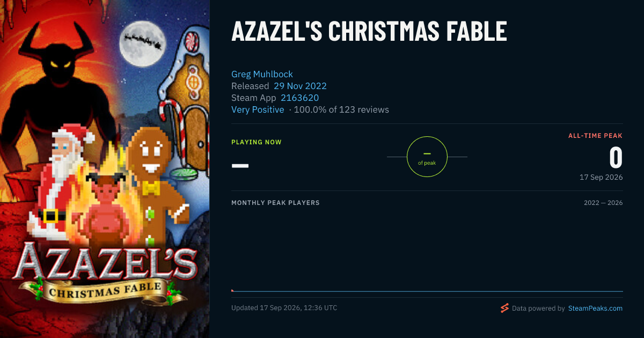Viewport: 644px width, 338px height.
Task: Click the SteamPeaks logo icon
Action: [x=504, y=308]
